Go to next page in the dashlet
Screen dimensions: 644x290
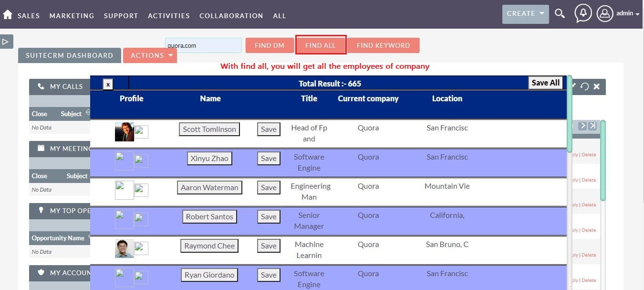(x=582, y=126)
